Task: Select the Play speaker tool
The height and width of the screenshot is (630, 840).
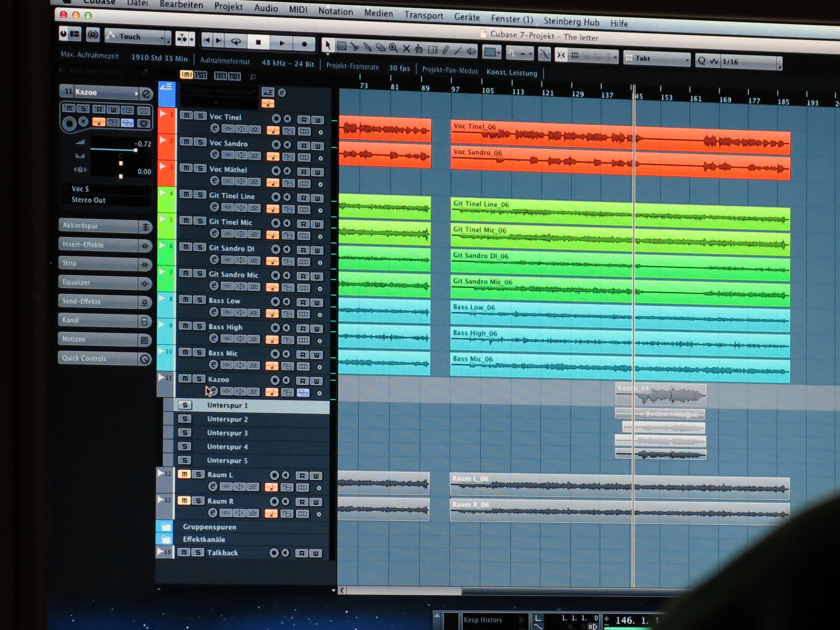Action: 471,51
